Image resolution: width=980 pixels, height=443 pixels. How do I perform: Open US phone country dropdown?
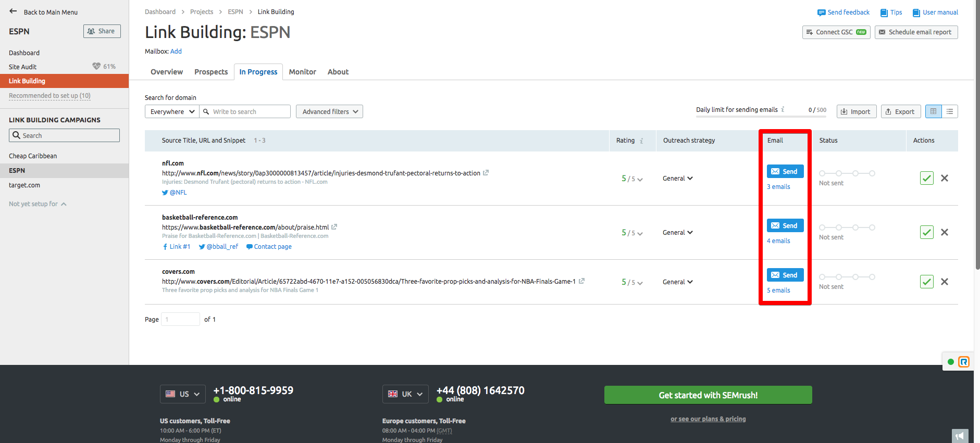click(x=182, y=394)
